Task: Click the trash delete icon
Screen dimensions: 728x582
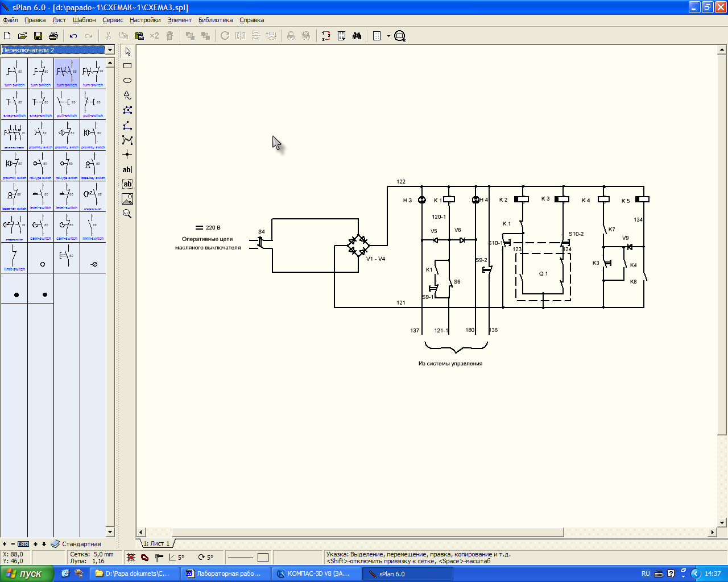Action: pos(169,36)
